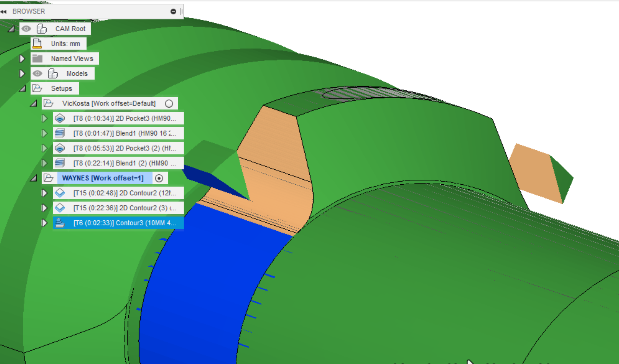Expand the Named Views folder
Viewport: 619px width, 364px height.
[22, 58]
